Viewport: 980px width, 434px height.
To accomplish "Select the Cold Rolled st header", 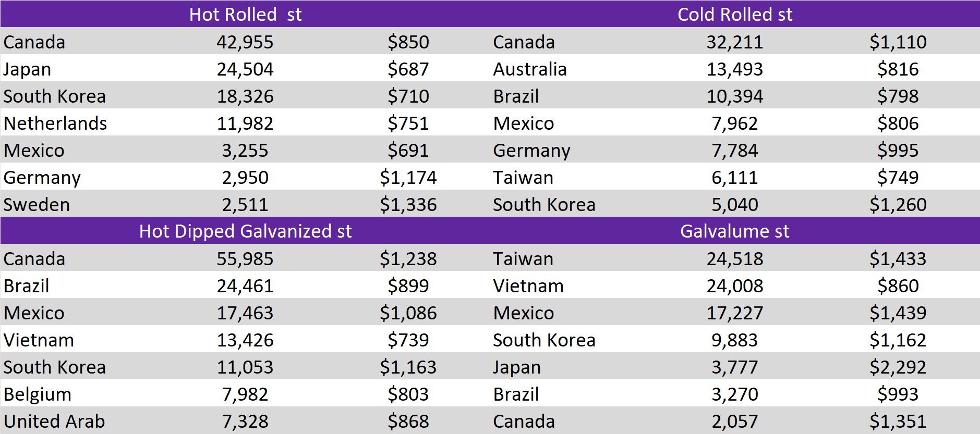I will click(x=734, y=14).
